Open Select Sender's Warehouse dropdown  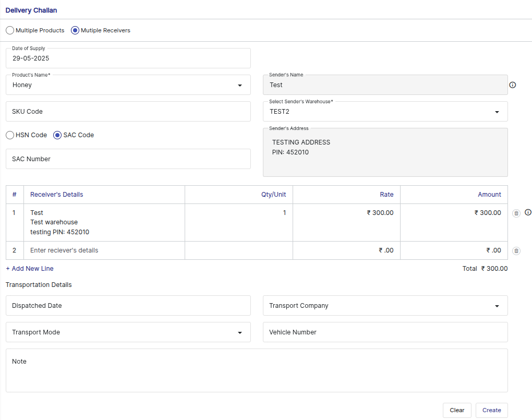click(385, 111)
